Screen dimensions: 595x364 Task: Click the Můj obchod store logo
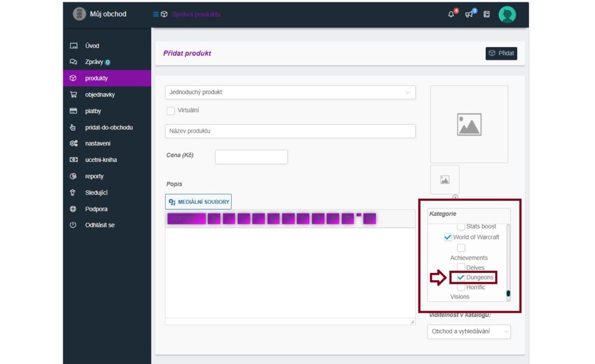click(x=79, y=14)
